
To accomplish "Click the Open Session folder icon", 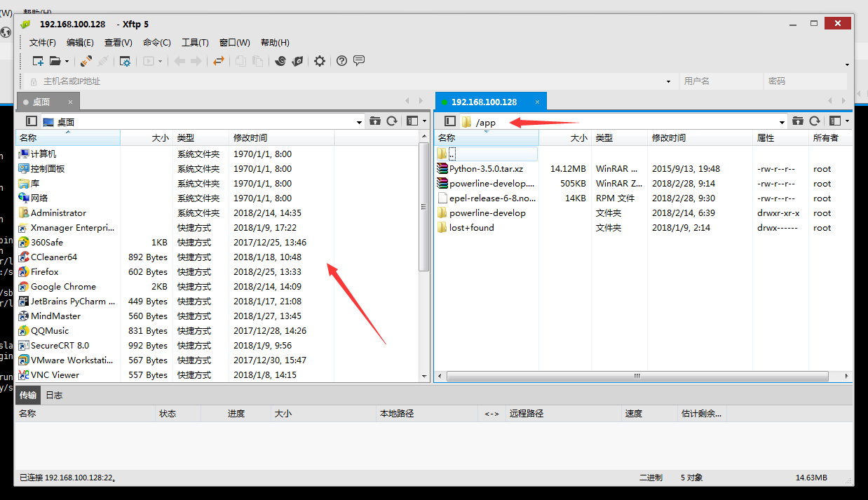I will point(55,61).
